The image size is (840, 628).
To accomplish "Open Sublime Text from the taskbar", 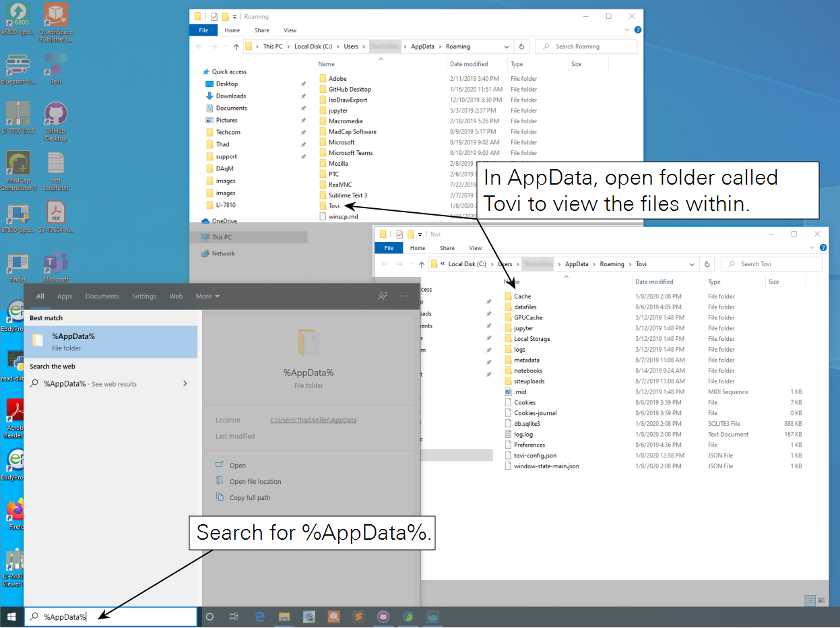I will pos(359,617).
